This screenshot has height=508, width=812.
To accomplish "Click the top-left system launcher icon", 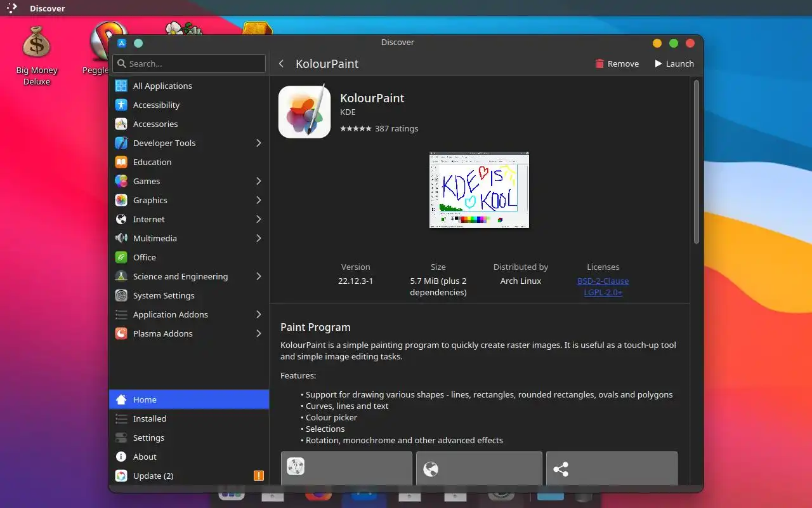I will tap(12, 8).
